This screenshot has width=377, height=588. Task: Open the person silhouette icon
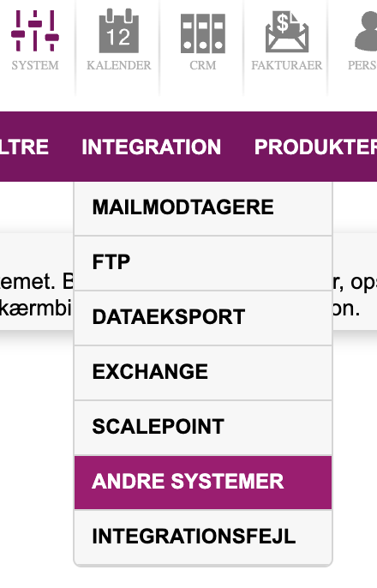click(x=366, y=31)
